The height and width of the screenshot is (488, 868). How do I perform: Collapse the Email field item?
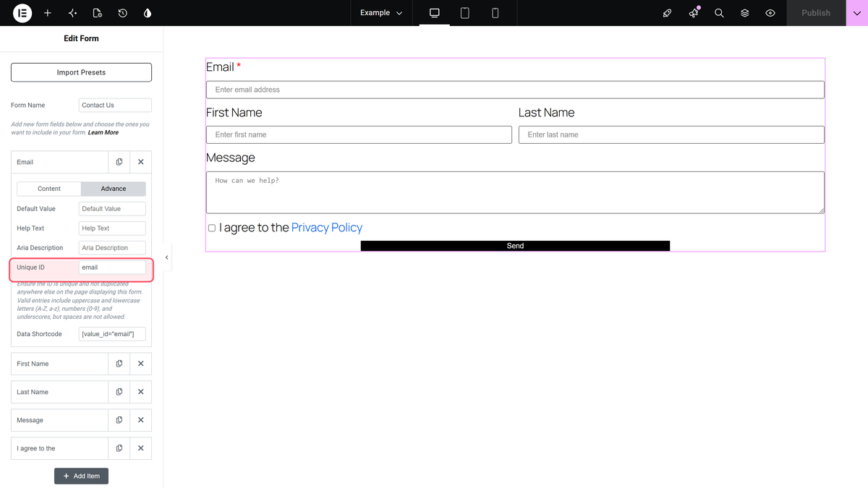[59, 162]
